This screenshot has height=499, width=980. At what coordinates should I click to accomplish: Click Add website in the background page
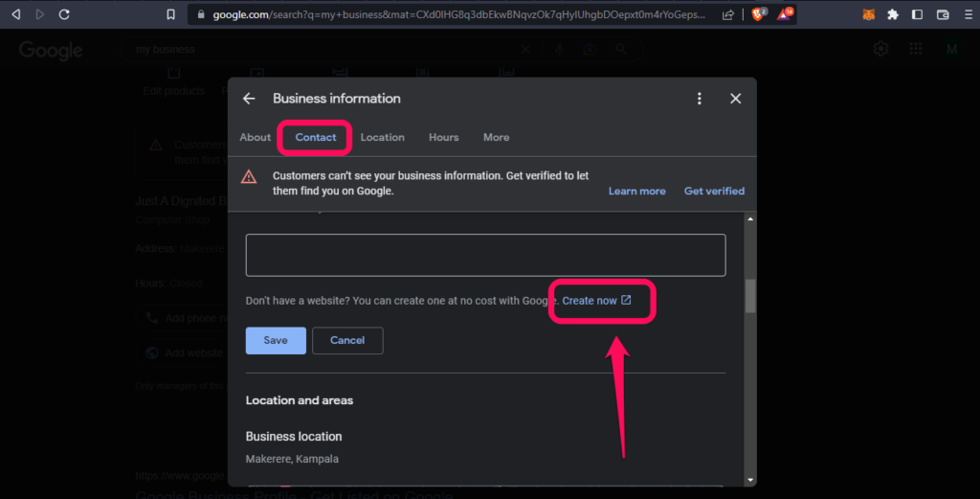coord(185,353)
